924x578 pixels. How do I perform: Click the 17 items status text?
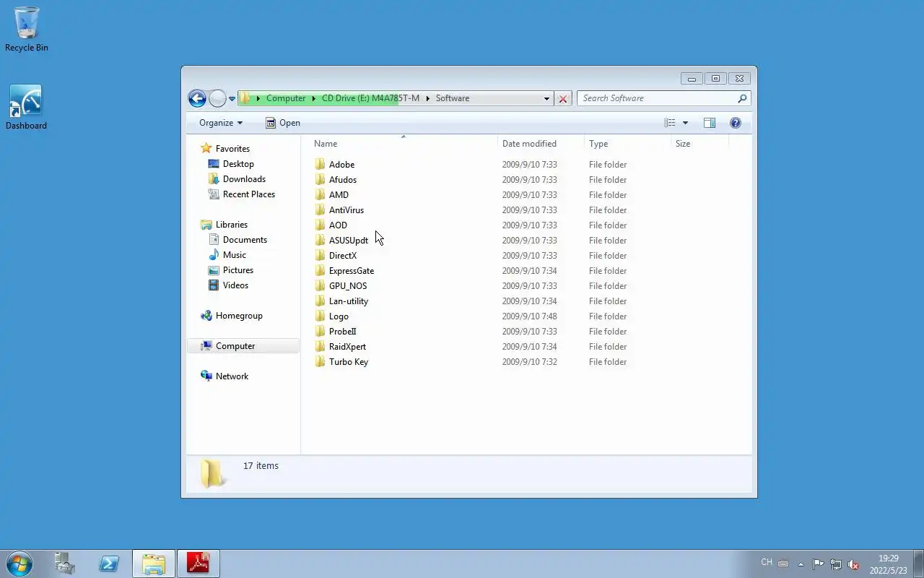click(261, 466)
